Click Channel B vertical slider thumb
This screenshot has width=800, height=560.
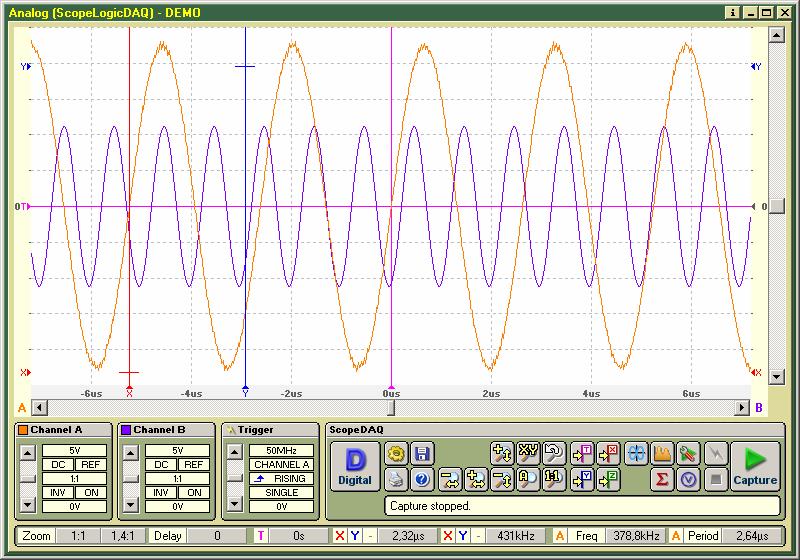pos(131,478)
